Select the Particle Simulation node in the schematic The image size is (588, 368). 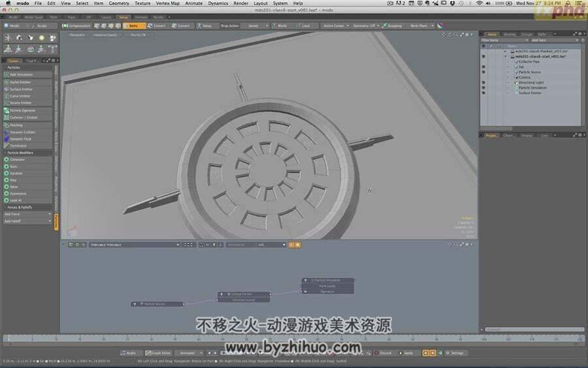pos(328,280)
